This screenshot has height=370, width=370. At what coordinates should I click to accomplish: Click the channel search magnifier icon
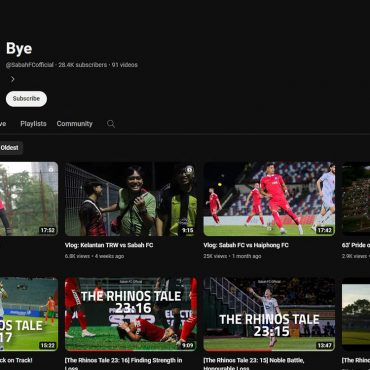tap(111, 124)
